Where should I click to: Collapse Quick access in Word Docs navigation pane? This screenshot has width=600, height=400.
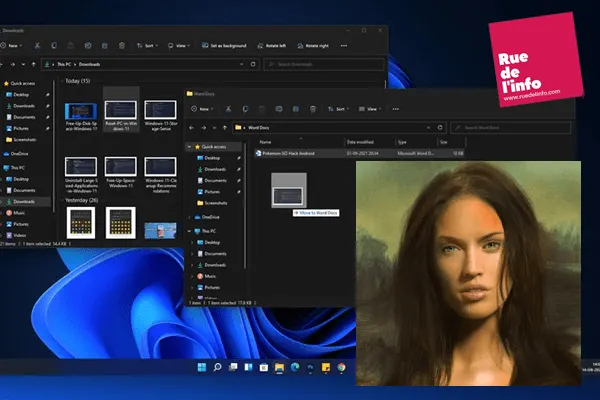[x=189, y=147]
